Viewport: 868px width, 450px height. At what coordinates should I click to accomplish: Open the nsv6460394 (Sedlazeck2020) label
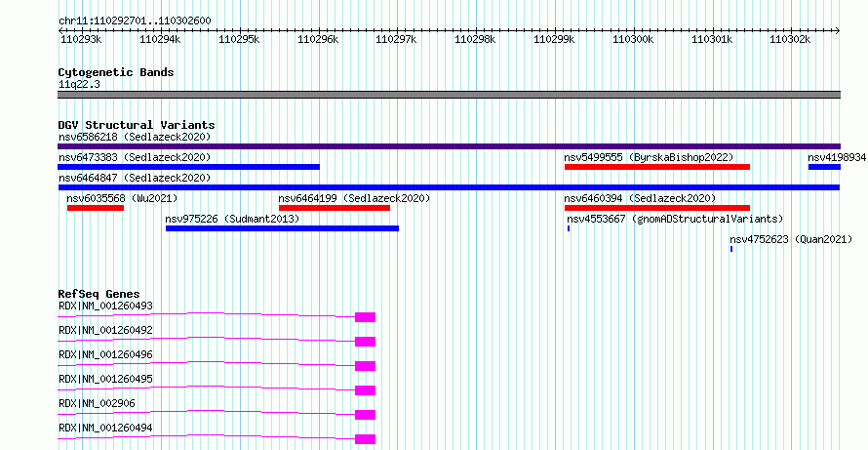point(640,198)
